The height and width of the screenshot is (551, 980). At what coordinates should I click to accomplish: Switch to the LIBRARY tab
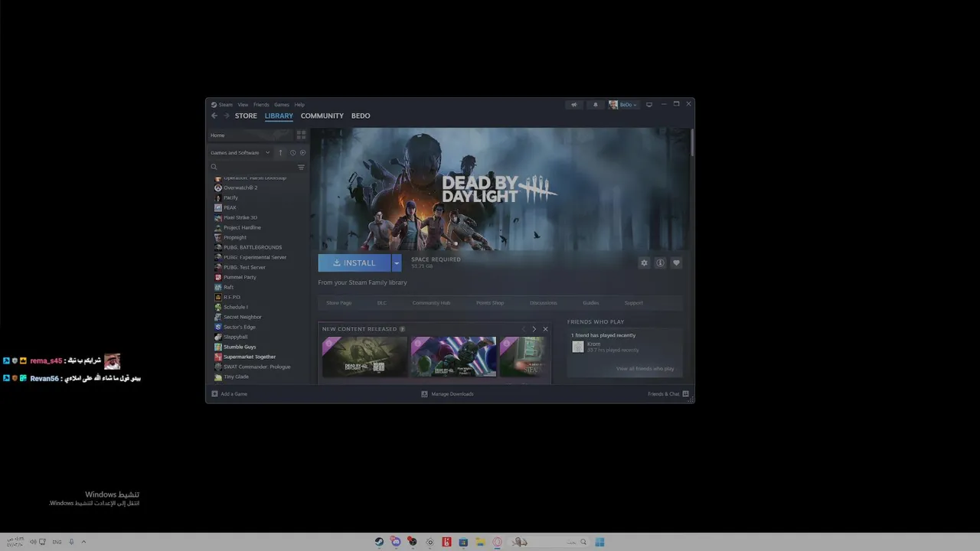pos(279,116)
